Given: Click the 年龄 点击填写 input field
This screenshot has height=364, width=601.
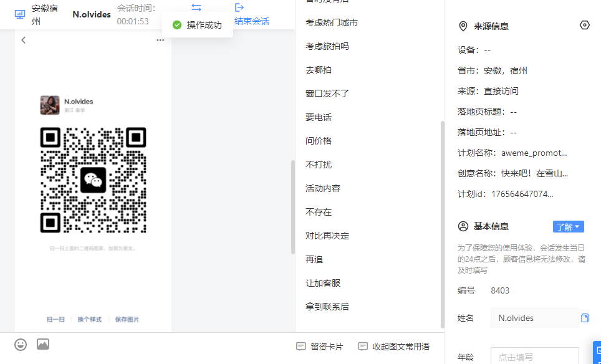Looking at the screenshot, I should [535, 356].
